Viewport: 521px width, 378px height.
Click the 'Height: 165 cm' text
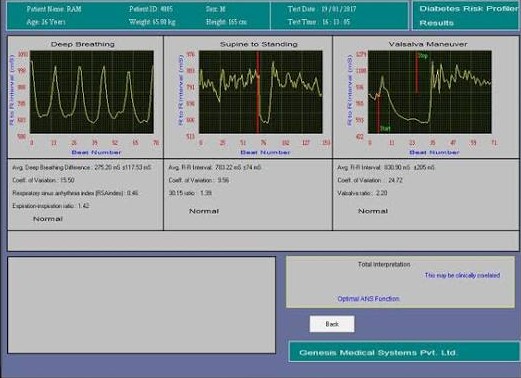tap(226, 22)
